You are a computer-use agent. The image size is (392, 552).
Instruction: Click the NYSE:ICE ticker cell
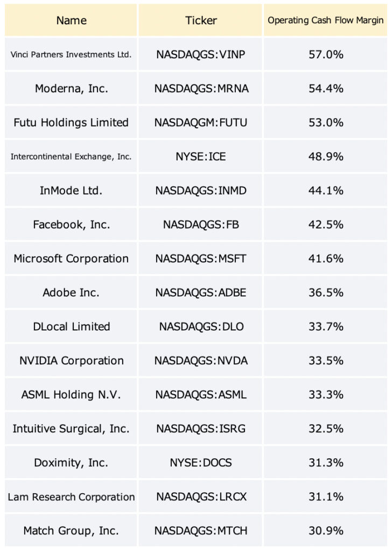(x=200, y=156)
